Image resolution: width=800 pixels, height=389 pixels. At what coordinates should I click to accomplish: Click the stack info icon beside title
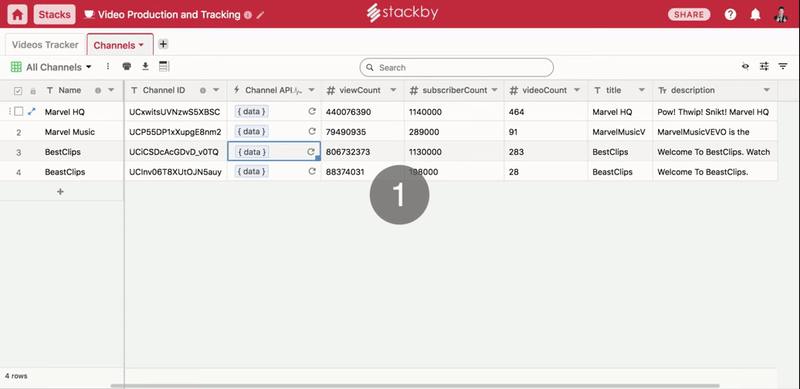(248, 15)
